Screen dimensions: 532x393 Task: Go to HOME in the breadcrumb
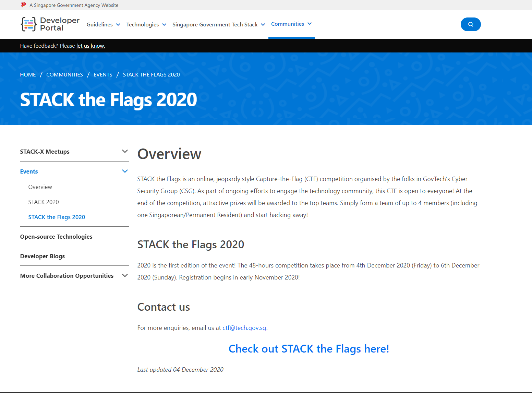click(x=28, y=75)
